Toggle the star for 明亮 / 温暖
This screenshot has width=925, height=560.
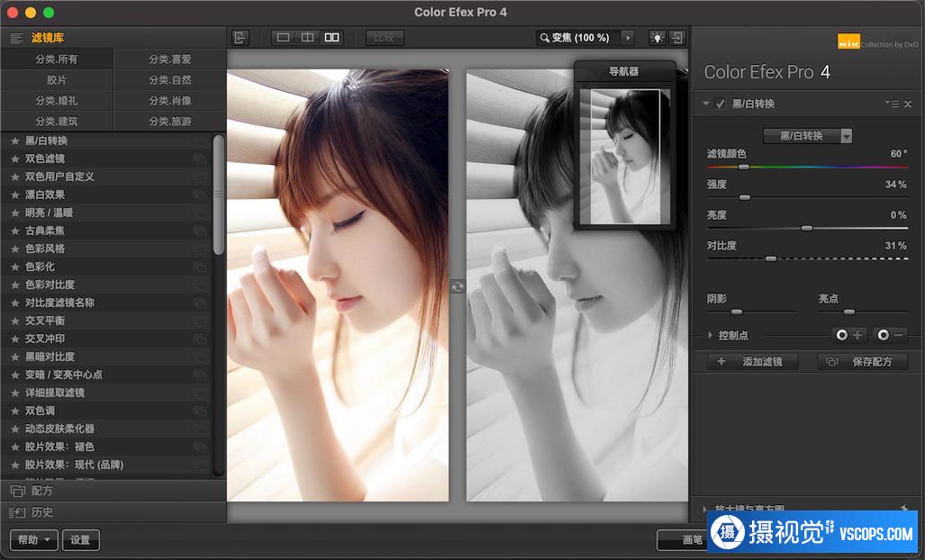click(x=15, y=212)
